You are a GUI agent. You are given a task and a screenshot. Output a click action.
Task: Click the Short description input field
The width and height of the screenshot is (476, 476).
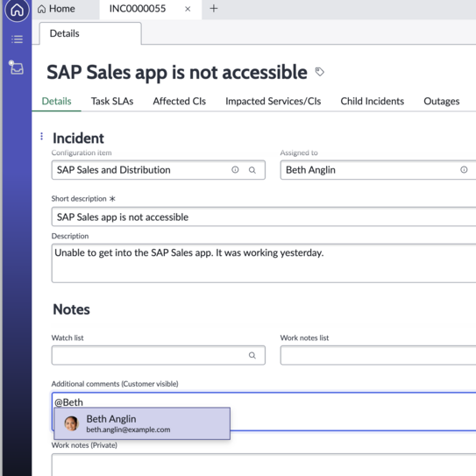pos(264,217)
